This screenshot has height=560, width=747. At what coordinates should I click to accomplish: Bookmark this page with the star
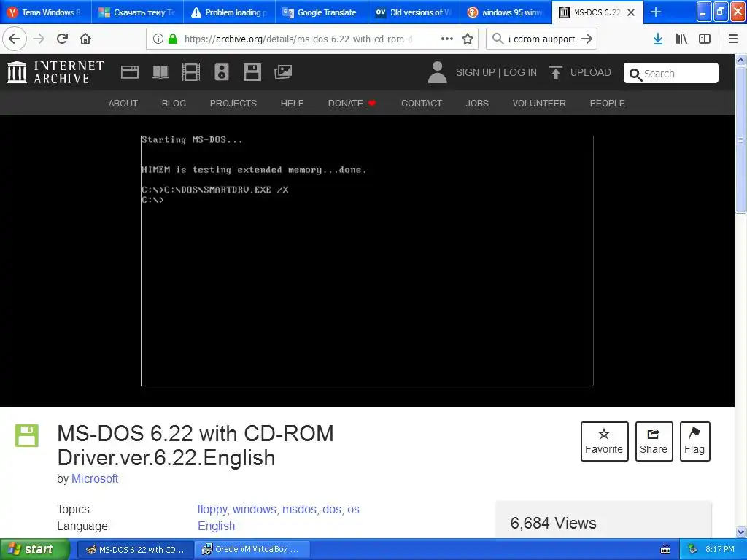click(x=468, y=39)
